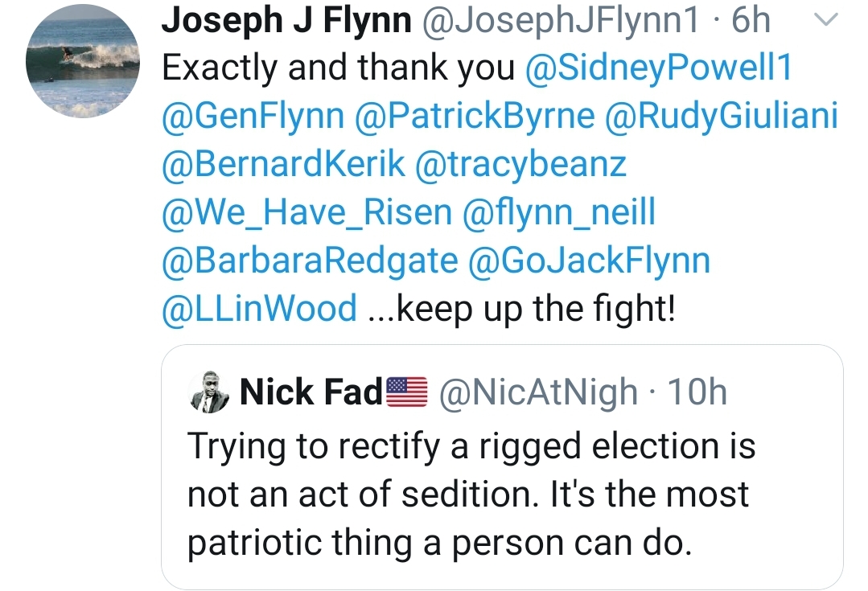Open the @BernardKerik mention
The height and width of the screenshot is (591, 868).
[x=284, y=165]
